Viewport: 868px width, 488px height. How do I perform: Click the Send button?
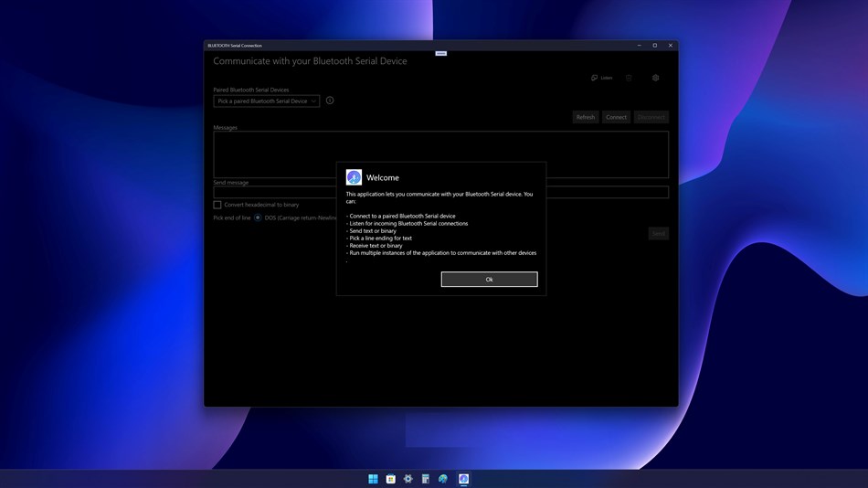coord(658,233)
